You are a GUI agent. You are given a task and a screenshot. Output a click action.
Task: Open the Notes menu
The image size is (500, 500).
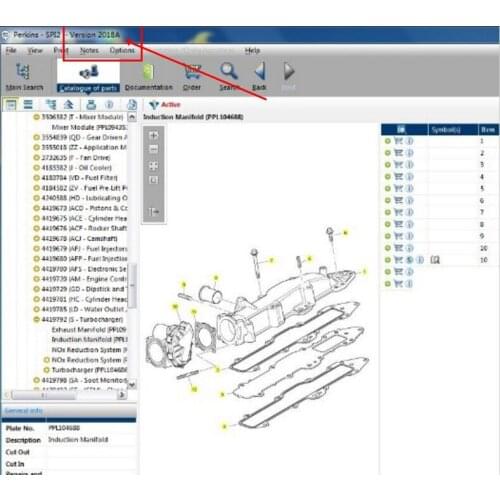point(89,50)
